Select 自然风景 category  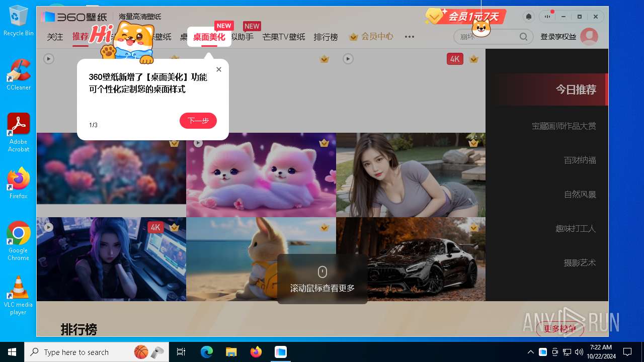[580, 194]
